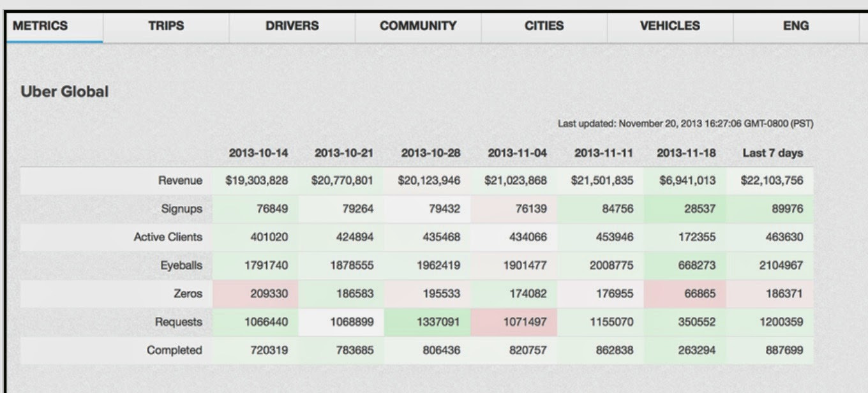Click active clients cell 172355

pos(685,237)
